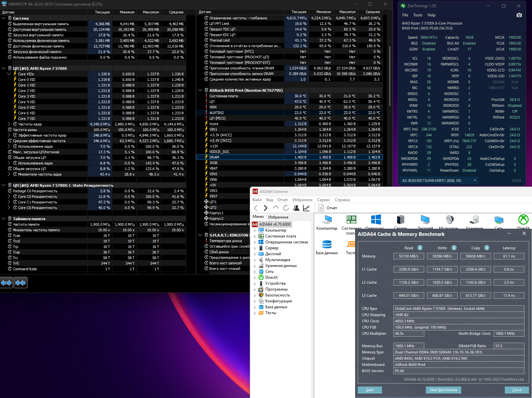Select the Тесты item in AIDA64 tree

pos(271,313)
